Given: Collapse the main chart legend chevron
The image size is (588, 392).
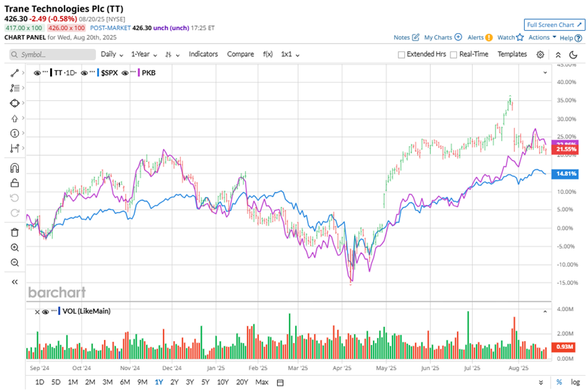Looking at the screenshot, I should tap(545, 73).
